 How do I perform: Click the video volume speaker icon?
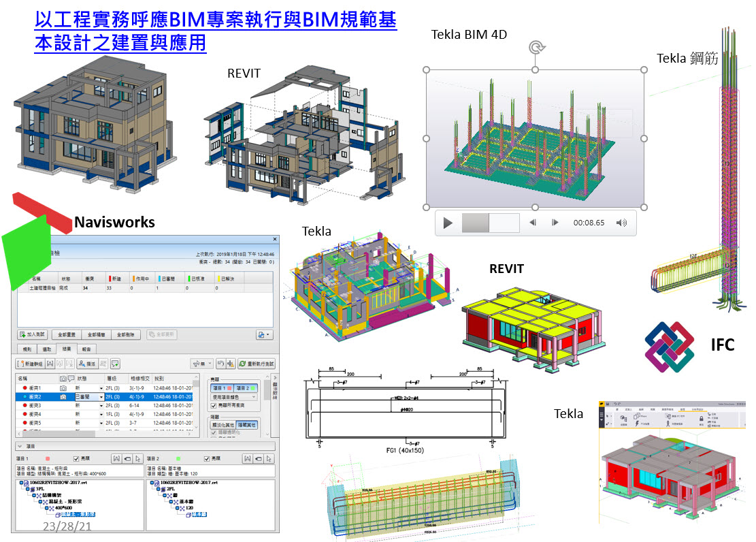(x=621, y=223)
